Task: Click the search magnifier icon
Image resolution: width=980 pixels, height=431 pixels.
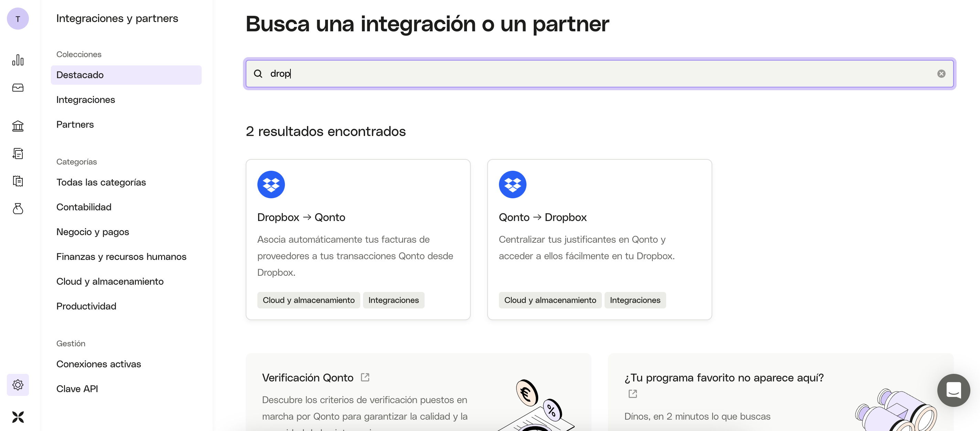Action: tap(258, 73)
